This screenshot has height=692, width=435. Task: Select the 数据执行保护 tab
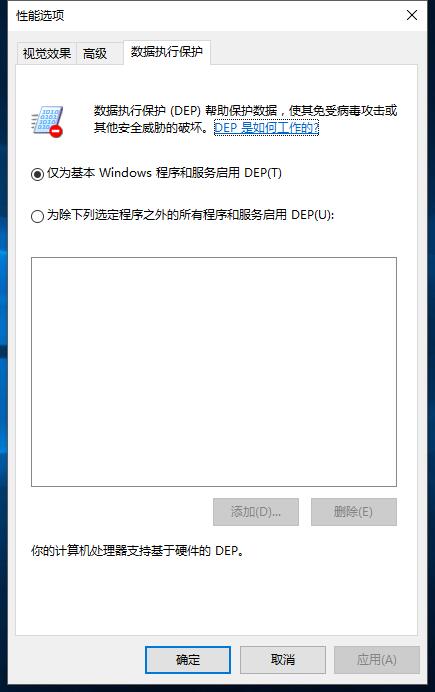[x=167, y=52]
